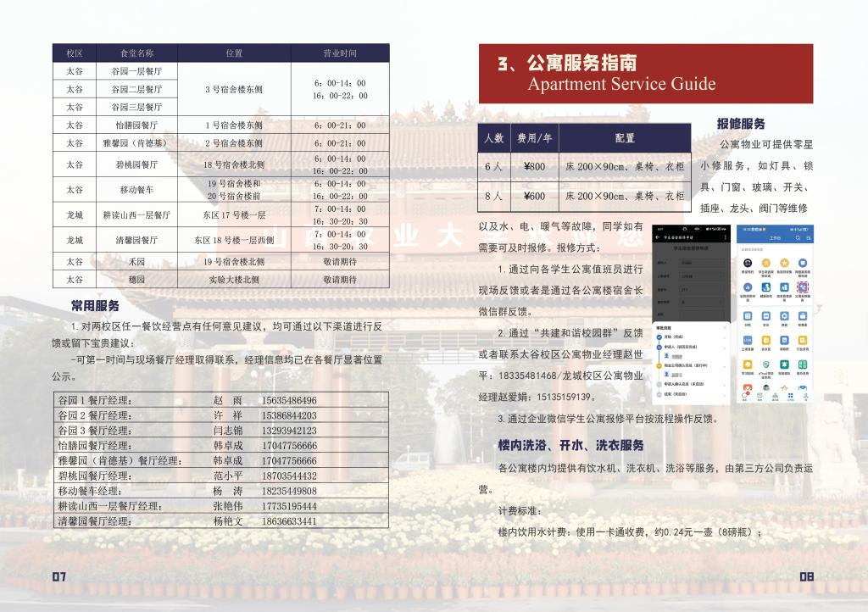Screen dimensions: 868x612
Task: Click the '校区' table column header
Action: pos(75,53)
